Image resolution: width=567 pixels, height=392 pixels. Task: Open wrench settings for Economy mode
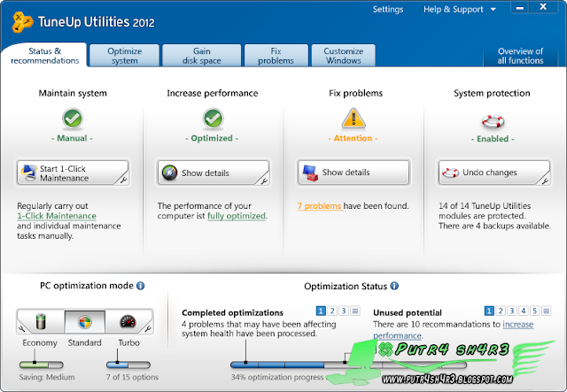click(x=21, y=328)
